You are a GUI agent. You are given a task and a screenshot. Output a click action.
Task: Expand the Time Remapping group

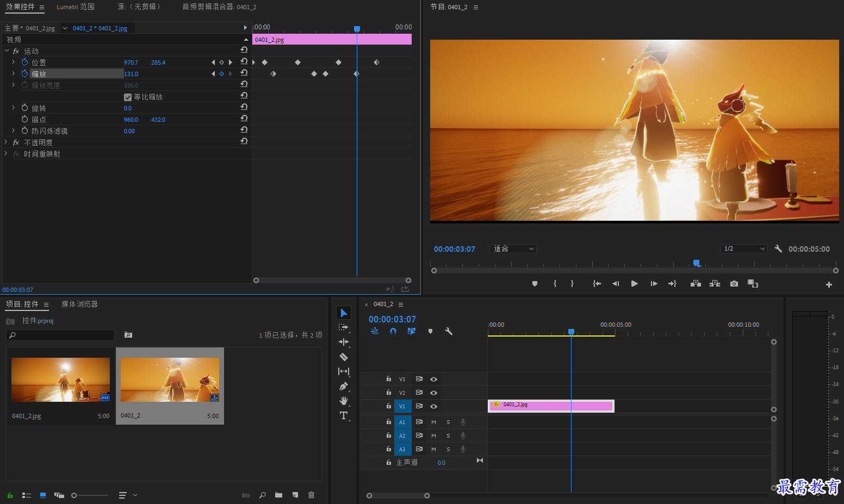pyautogui.click(x=6, y=153)
